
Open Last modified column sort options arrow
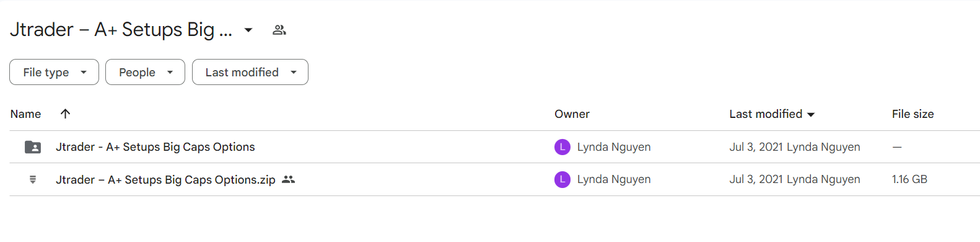click(811, 114)
